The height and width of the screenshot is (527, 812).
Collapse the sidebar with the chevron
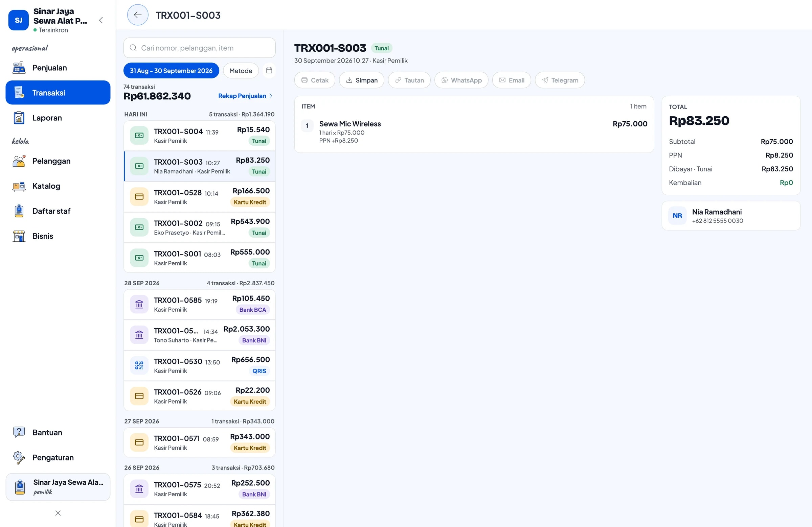(x=100, y=20)
